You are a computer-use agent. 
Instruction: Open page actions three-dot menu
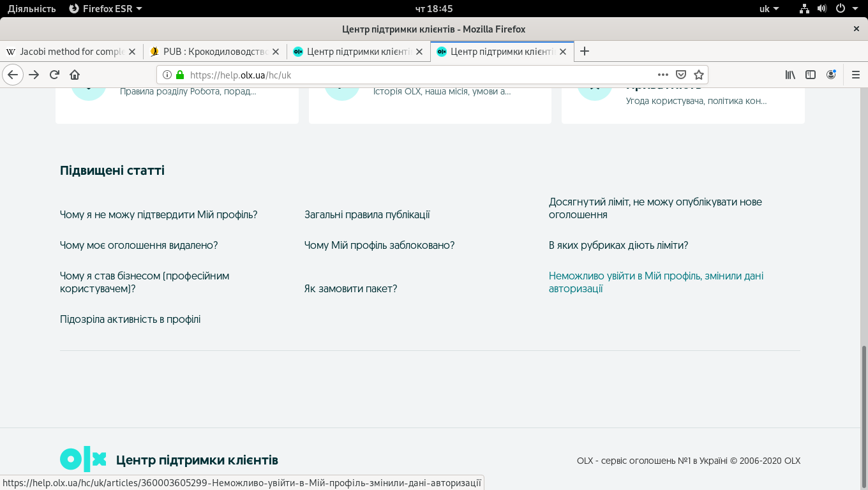click(663, 75)
